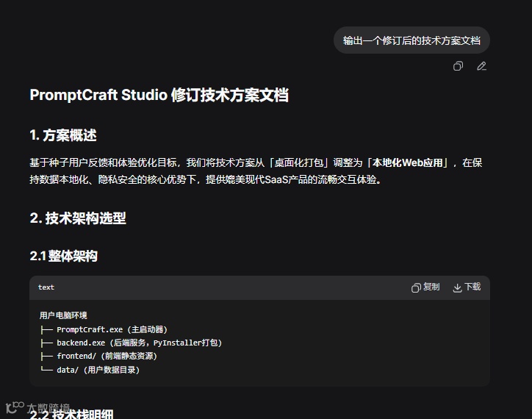Click the user message bubble 输出一个修订后的技术方案文档
Image resolution: width=532 pixels, height=419 pixels.
[411, 40]
